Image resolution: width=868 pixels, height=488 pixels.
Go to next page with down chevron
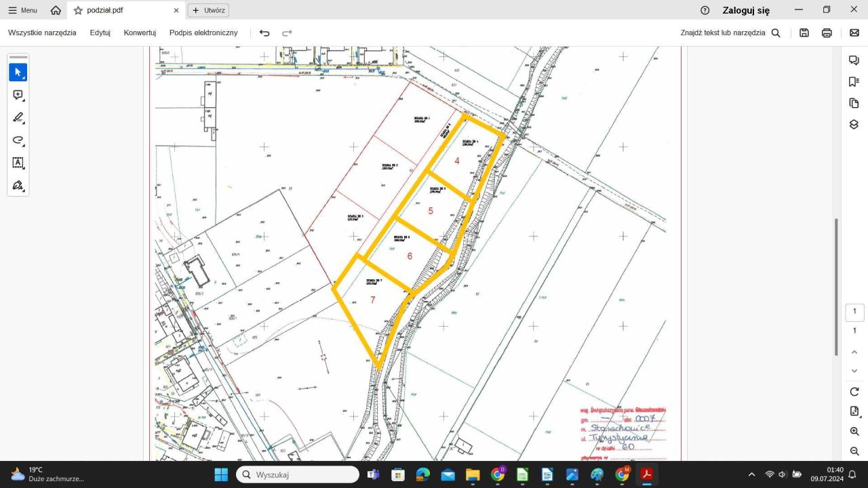[x=854, y=371]
